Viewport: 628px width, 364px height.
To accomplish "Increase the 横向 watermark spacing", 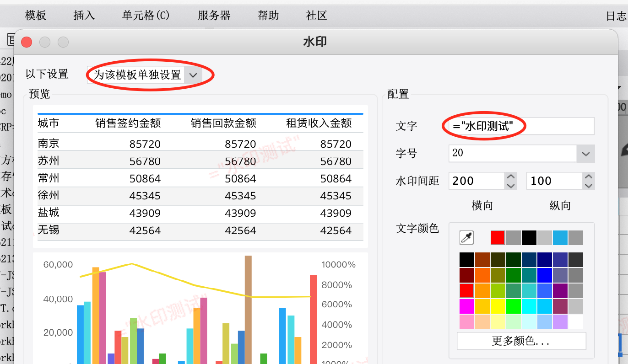I will pyautogui.click(x=511, y=177).
